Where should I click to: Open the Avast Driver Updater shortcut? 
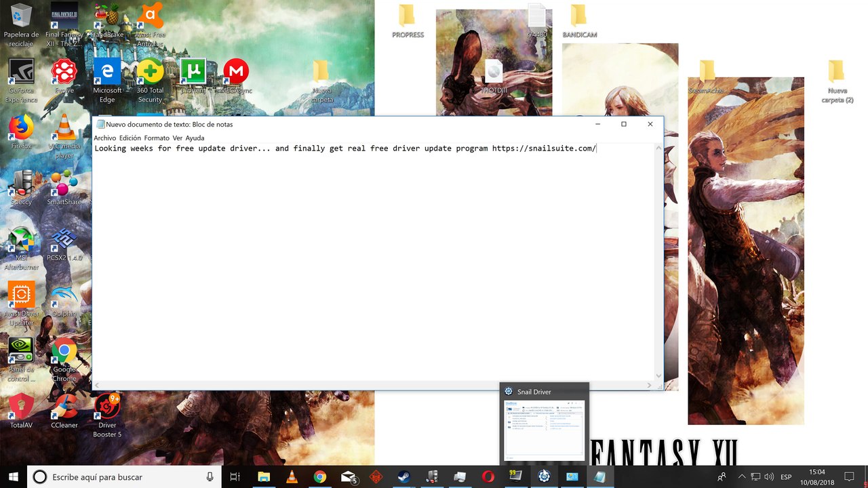pyautogui.click(x=21, y=304)
